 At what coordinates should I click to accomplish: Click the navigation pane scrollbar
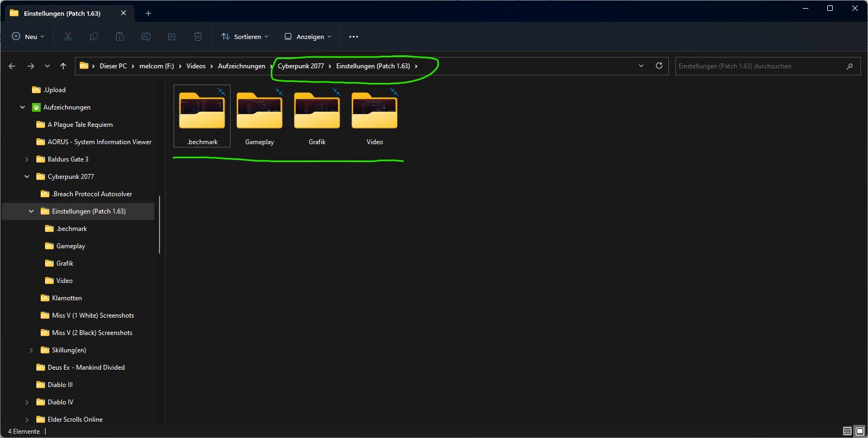point(159,224)
